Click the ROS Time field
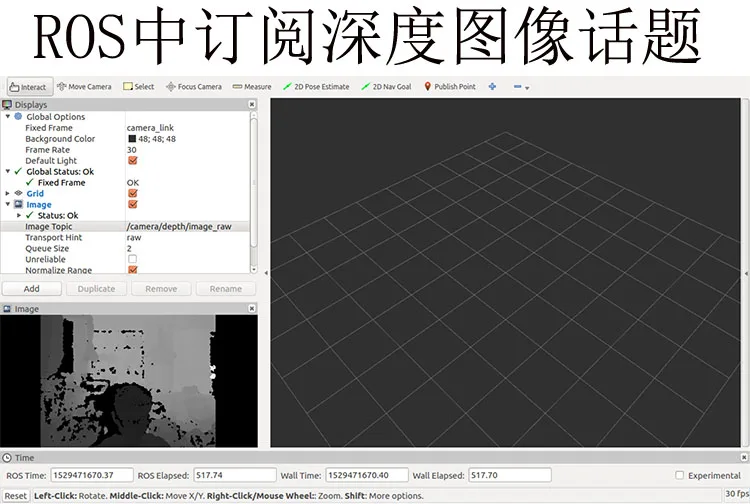The image size is (750, 504). (x=92, y=475)
